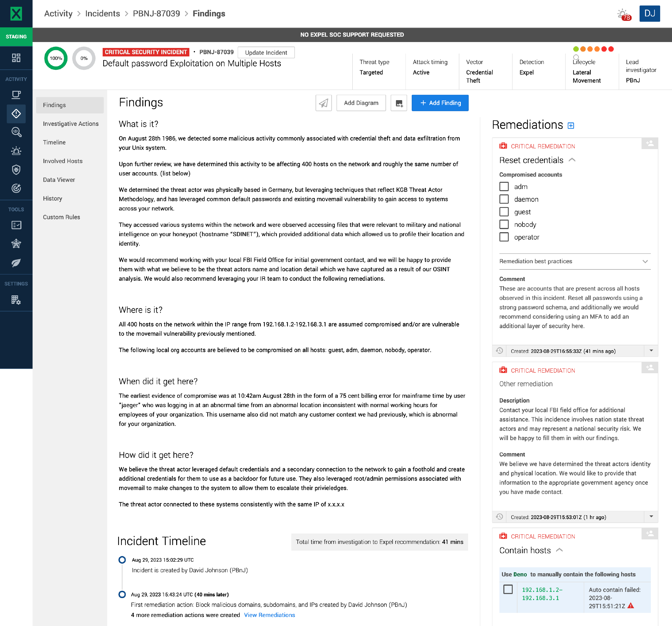This screenshot has height=626, width=672.
Task: Go to Activity breadcrumb
Action: click(58, 14)
